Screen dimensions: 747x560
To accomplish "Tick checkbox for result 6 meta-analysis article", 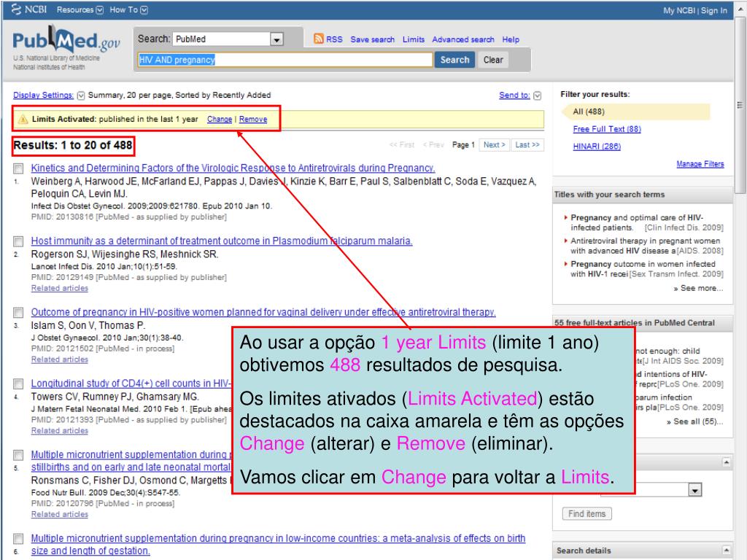I will [18, 539].
